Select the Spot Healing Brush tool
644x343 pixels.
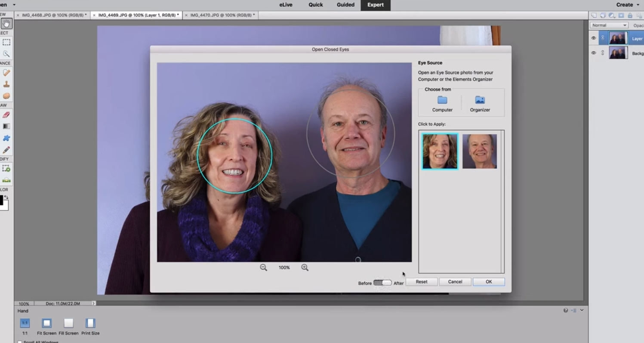pyautogui.click(x=6, y=73)
